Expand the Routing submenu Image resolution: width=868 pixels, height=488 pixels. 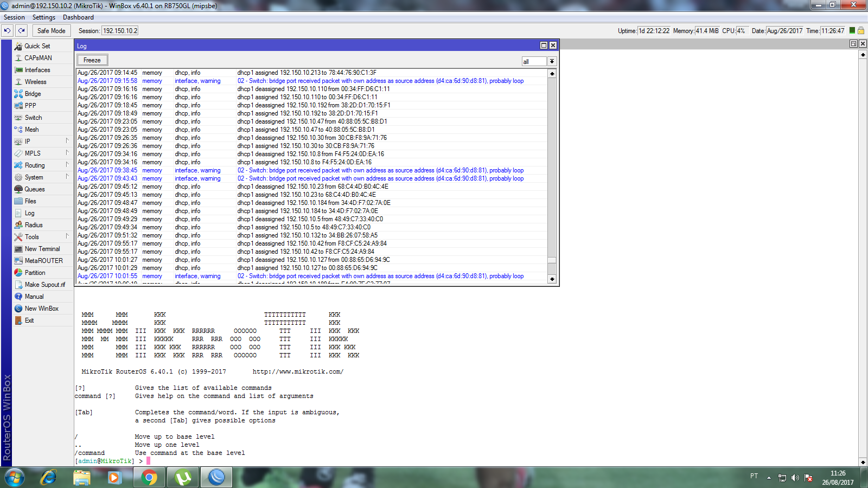43,165
